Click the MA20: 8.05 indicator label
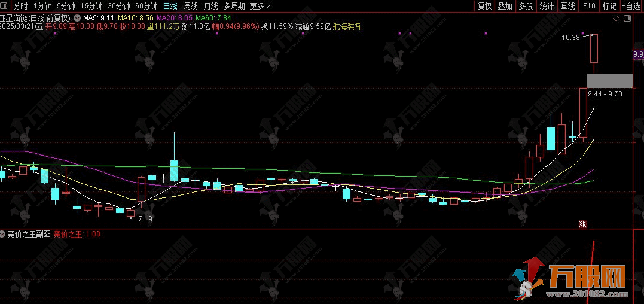Screen dimensions: 644x304 [x=175, y=18]
